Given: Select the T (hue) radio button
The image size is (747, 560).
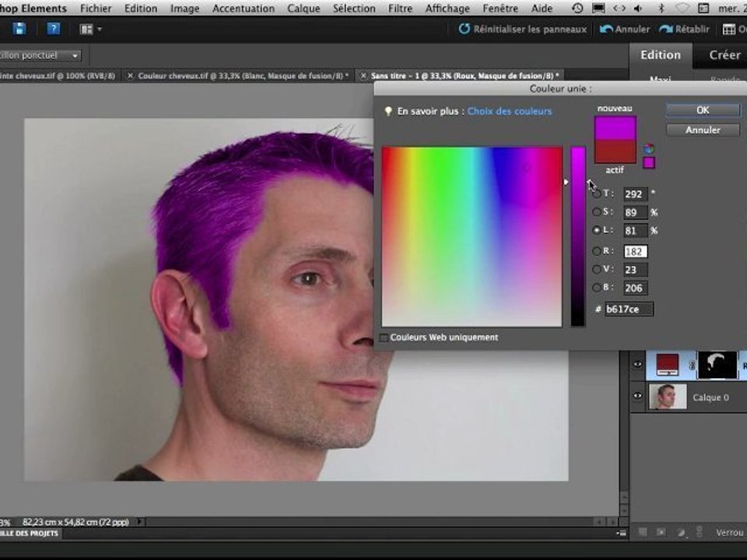Looking at the screenshot, I should [x=597, y=194].
